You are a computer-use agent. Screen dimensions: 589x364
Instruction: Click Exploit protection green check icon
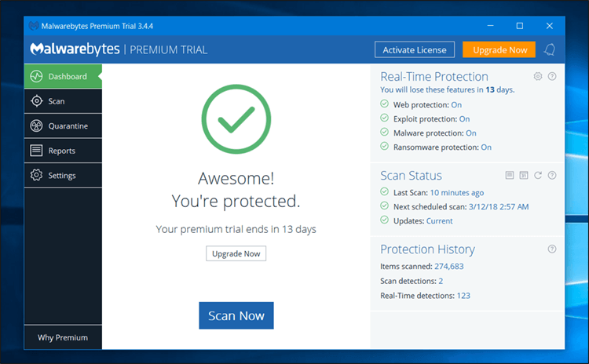point(384,118)
